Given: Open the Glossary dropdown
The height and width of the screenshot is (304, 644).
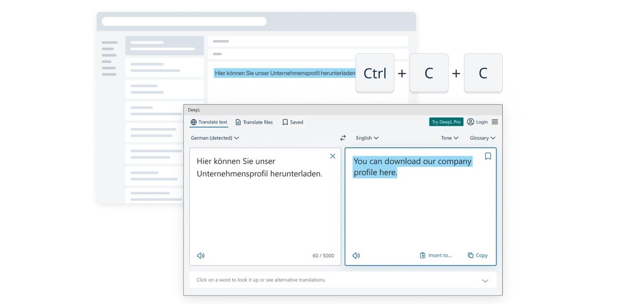Looking at the screenshot, I should pos(482,138).
